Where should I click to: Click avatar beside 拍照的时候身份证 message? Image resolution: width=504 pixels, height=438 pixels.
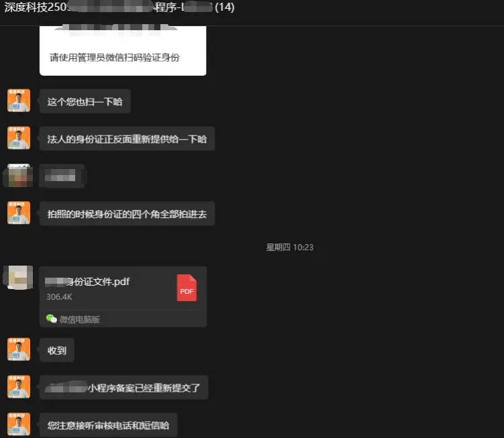19,213
